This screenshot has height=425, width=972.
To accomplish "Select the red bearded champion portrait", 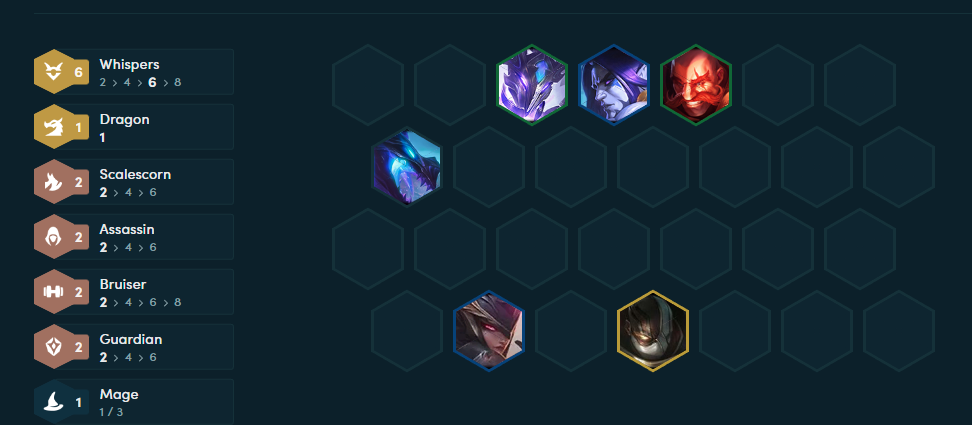I will point(696,85).
